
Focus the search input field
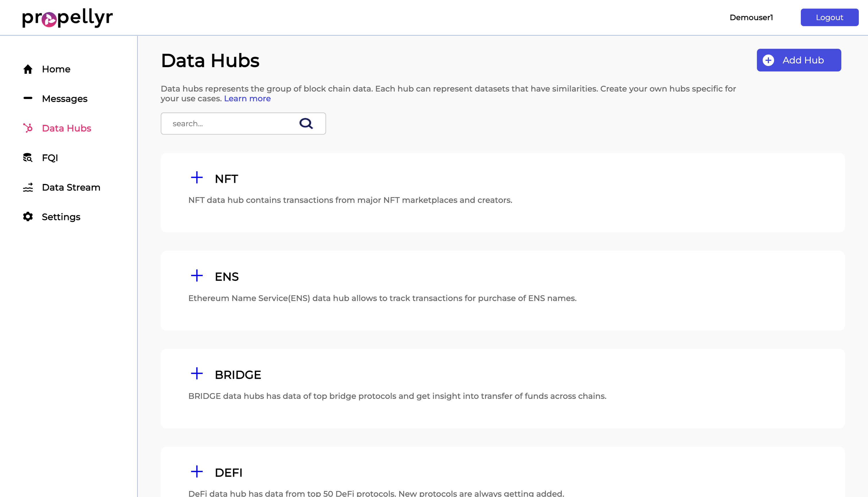243,124
